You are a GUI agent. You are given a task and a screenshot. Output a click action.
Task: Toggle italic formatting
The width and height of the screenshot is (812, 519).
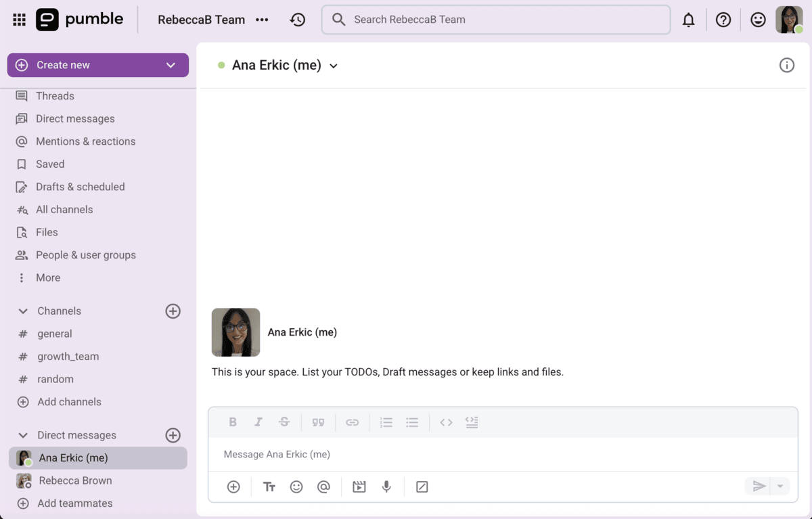(x=258, y=422)
